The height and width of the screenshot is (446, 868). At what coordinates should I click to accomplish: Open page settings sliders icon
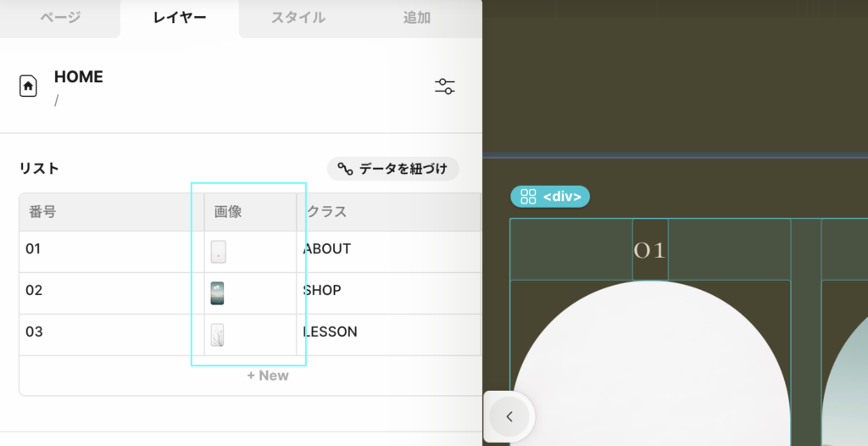[444, 86]
